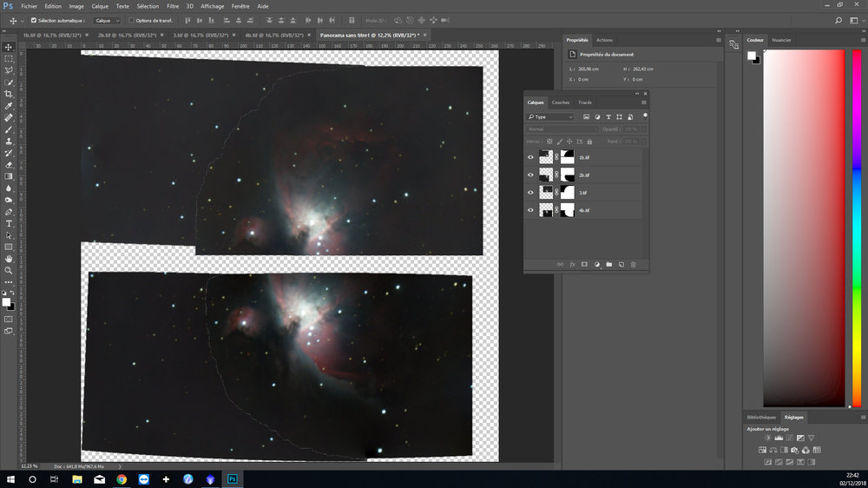Select the Eyedropper tool
This screenshot has width=868, height=488.
click(x=9, y=106)
